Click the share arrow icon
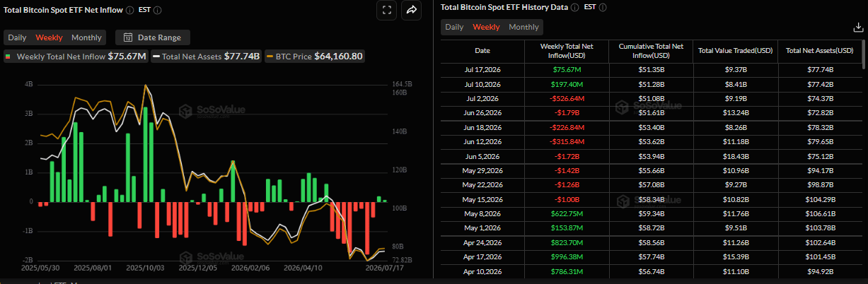Viewport: 868px width, 284px height. point(411,10)
